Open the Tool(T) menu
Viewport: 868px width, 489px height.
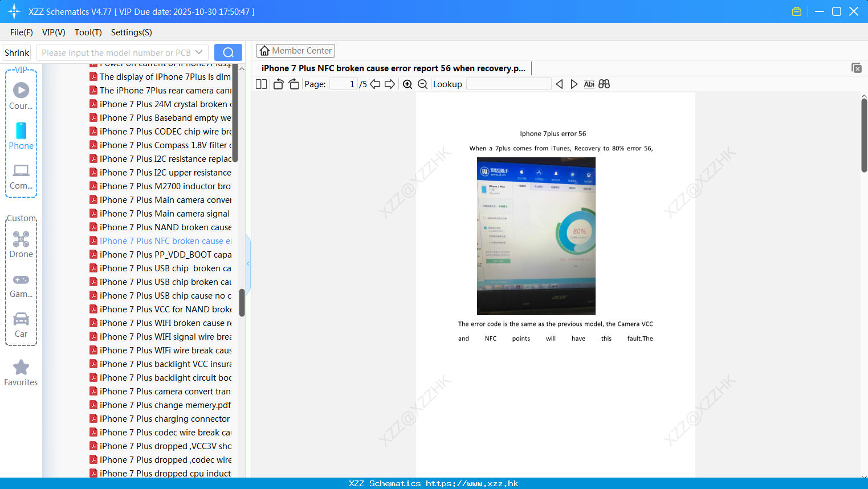coord(88,32)
